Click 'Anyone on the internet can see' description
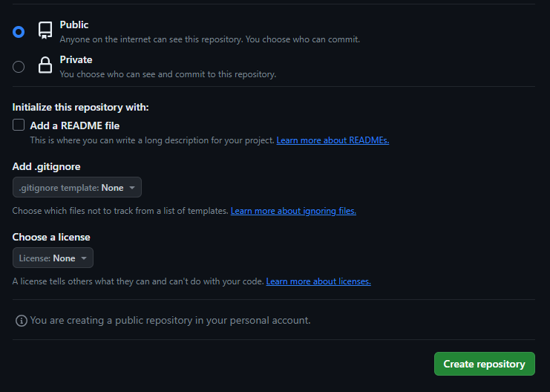This screenshot has height=392, width=550. point(210,39)
